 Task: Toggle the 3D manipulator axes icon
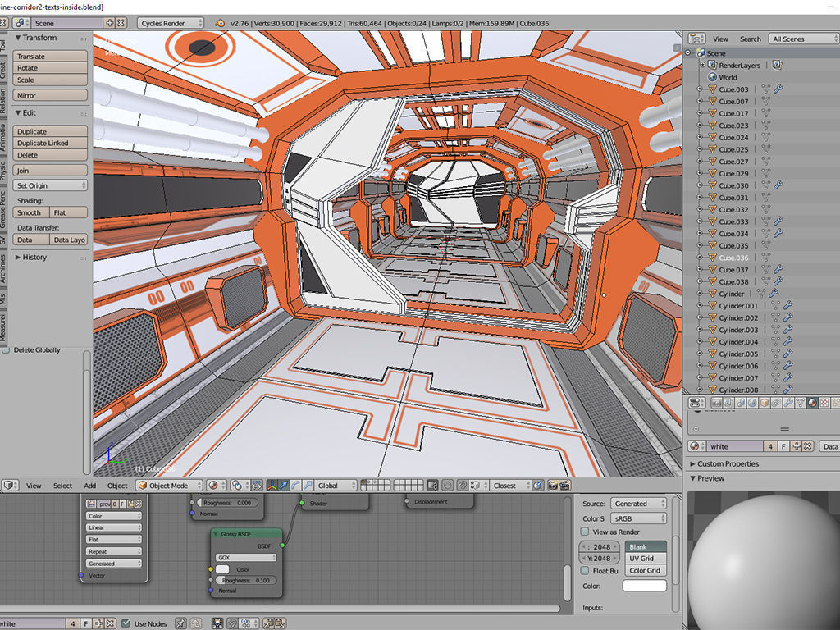click(x=272, y=486)
